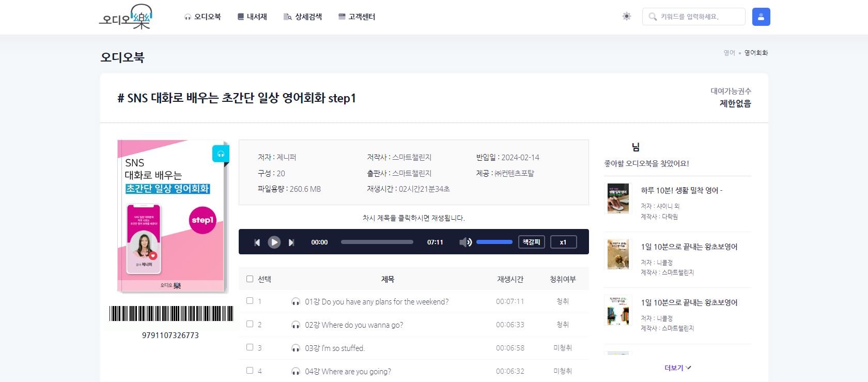Open the blue user profile button
Image resolution: width=868 pixels, height=382 pixels.
[x=761, y=17]
